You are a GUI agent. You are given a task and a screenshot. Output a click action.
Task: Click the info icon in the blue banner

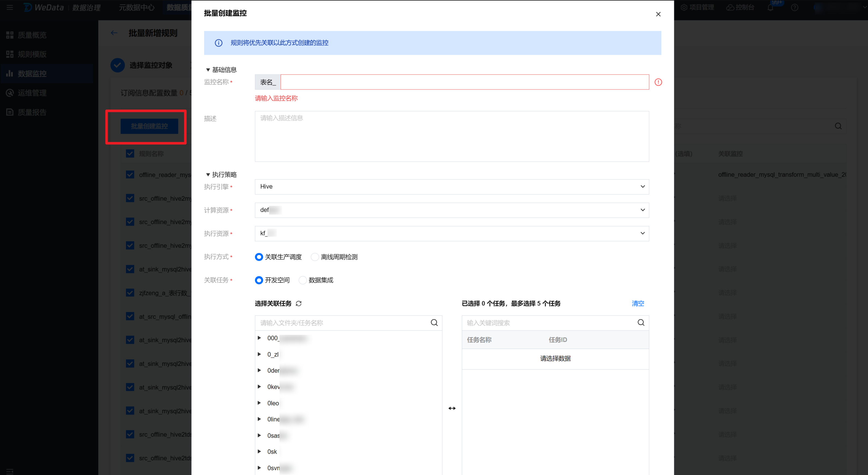(x=219, y=43)
